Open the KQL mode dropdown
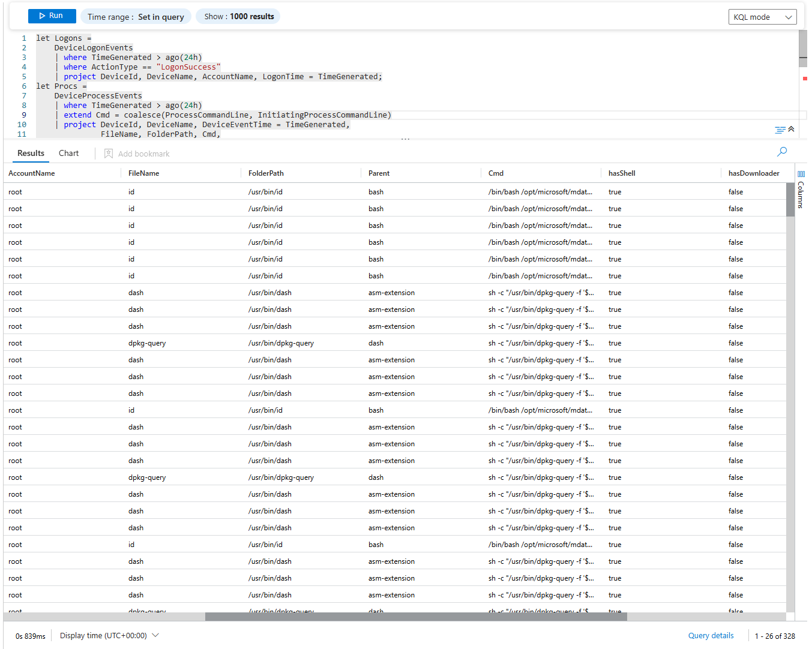 tap(762, 17)
